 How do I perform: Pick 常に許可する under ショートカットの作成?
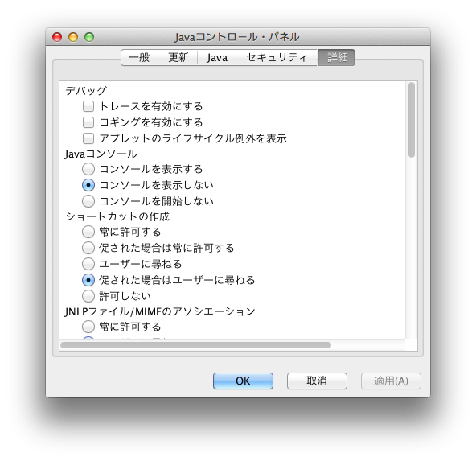coord(88,232)
